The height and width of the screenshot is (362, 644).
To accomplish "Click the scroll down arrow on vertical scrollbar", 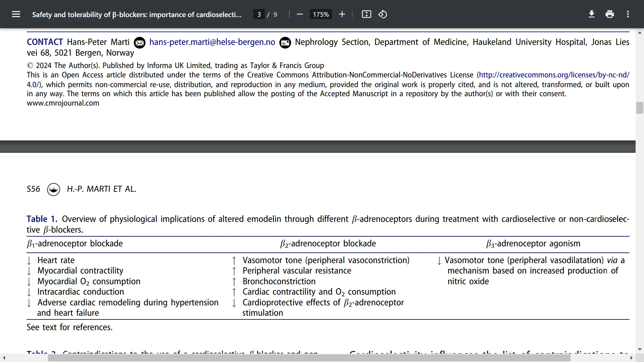I will click(x=640, y=349).
